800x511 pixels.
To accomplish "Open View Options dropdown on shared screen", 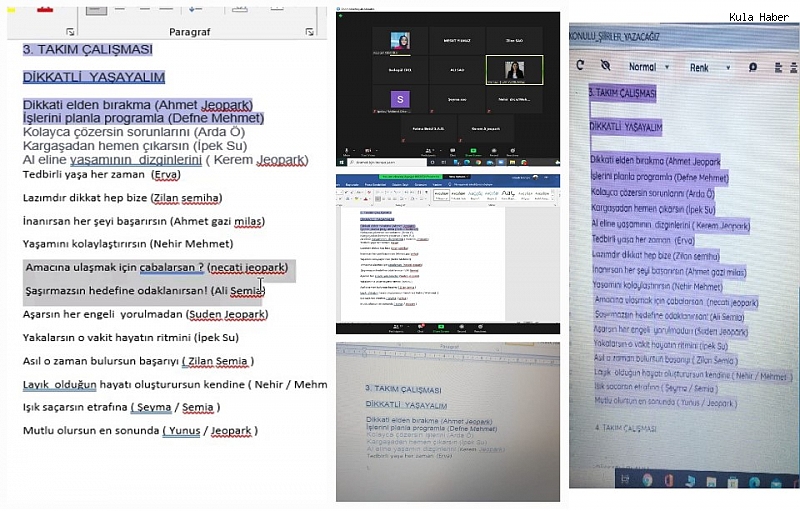I will [457, 176].
